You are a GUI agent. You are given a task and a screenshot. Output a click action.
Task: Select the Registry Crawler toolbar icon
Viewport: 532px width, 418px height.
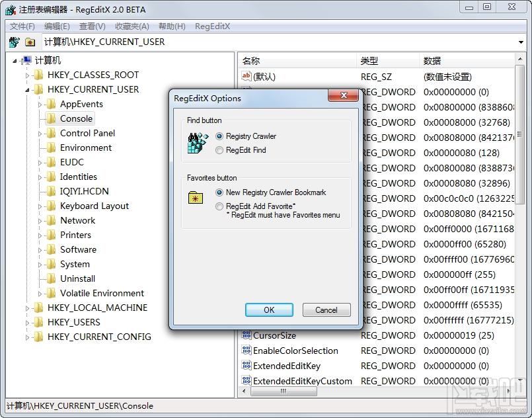(x=14, y=41)
